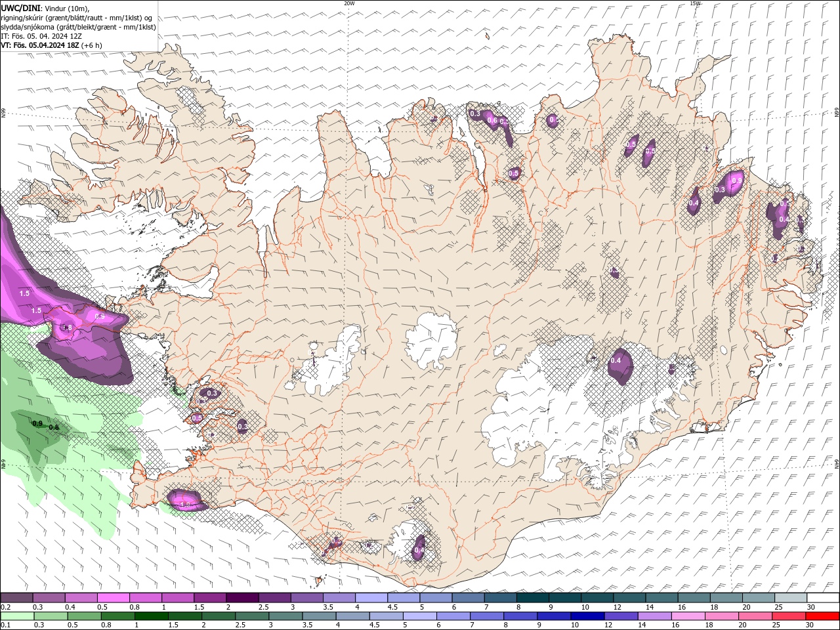840x630 pixels.
Task: Click the light pink swatch between 16 and 18 in the bottom legend row
Action: point(688,616)
